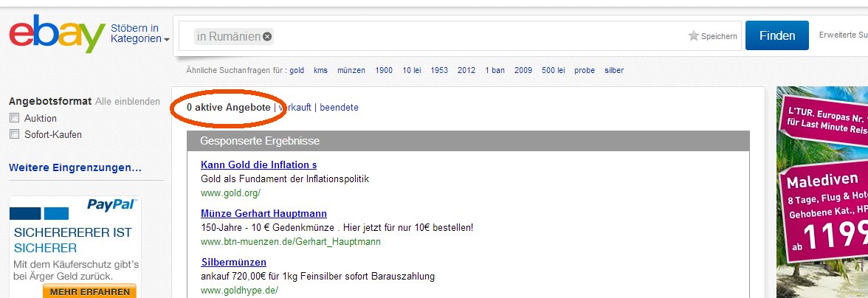This screenshot has width=868, height=298.
Task: Click the Speichern star icon
Action: [693, 36]
